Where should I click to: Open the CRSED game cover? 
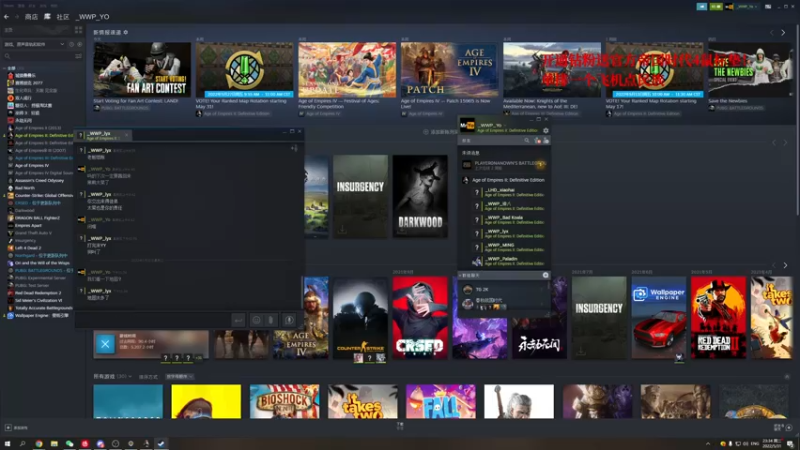point(420,318)
